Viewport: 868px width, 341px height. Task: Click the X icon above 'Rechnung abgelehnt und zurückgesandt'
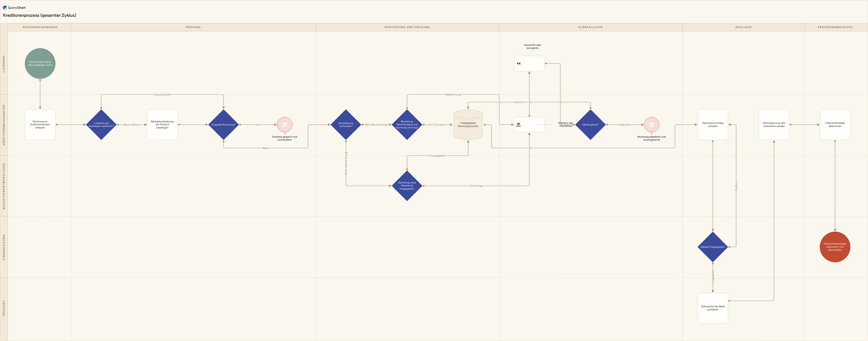coord(651,125)
